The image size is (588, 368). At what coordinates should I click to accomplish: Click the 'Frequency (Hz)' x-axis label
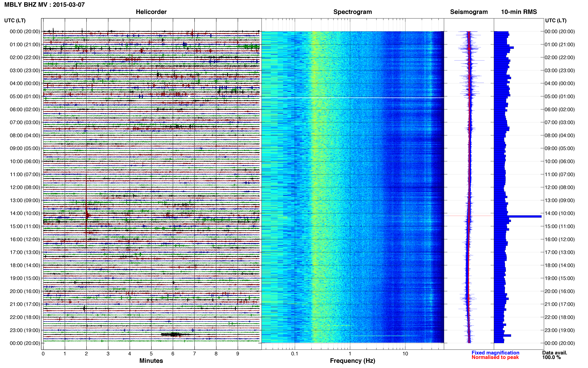point(352,361)
